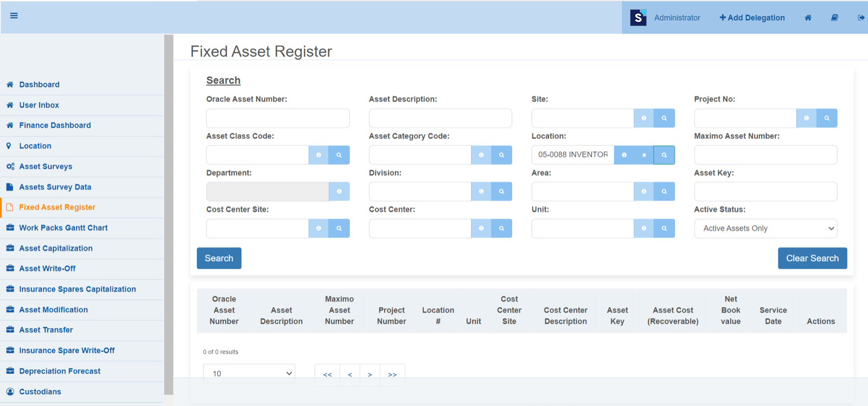Click the Oracle Asset Number input field
The height and width of the screenshot is (406, 868).
pos(278,118)
